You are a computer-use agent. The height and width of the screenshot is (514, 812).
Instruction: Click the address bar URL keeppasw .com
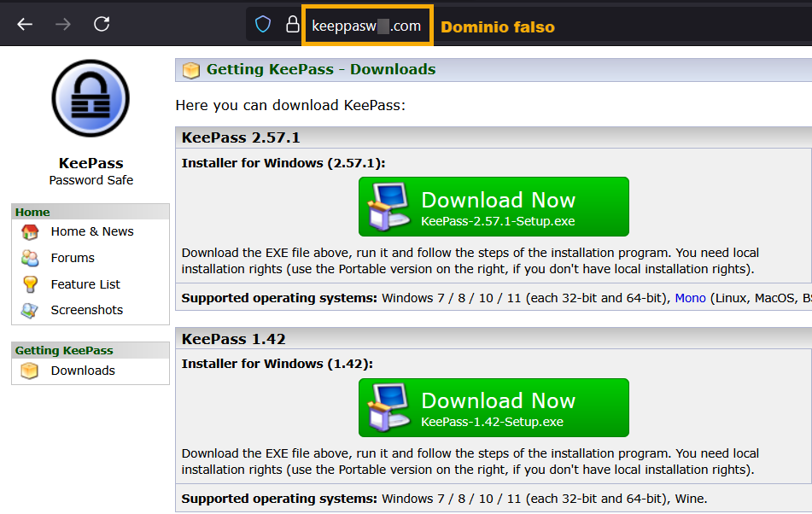pos(366,26)
